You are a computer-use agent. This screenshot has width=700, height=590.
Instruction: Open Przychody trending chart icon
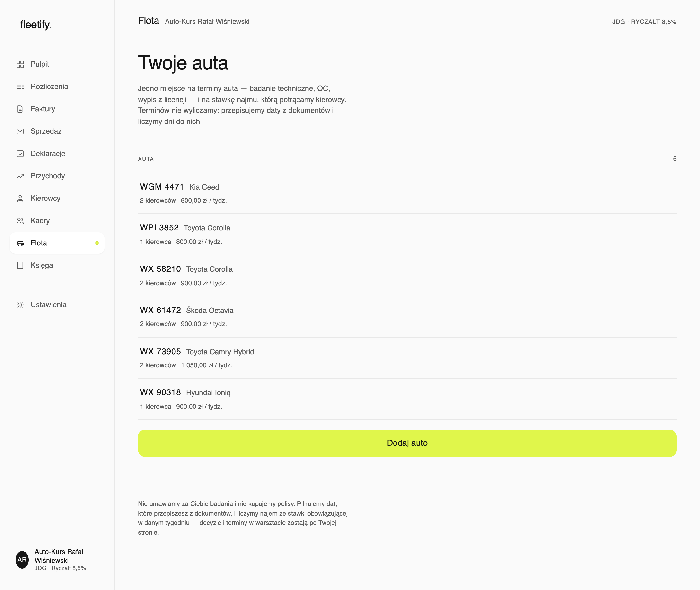[20, 176]
